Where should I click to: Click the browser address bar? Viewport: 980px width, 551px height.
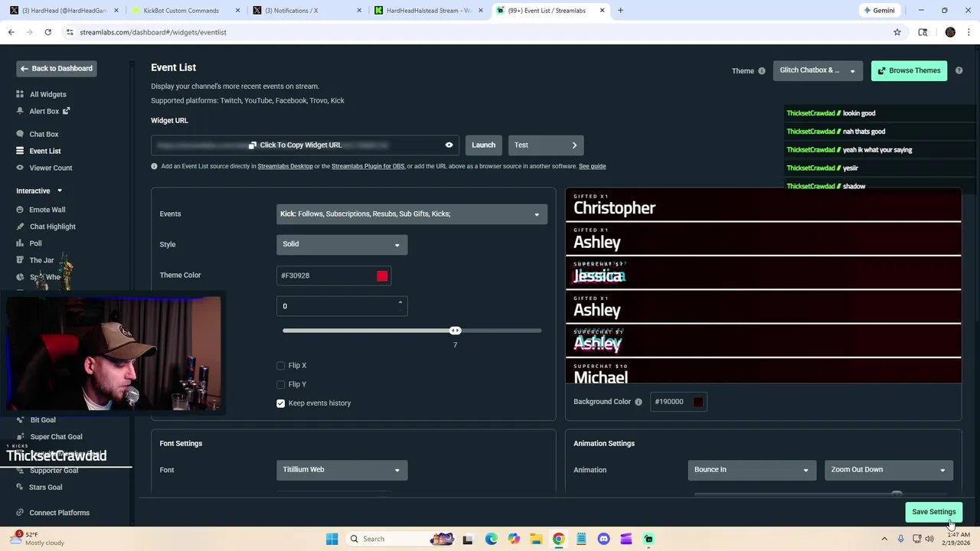pos(475,32)
